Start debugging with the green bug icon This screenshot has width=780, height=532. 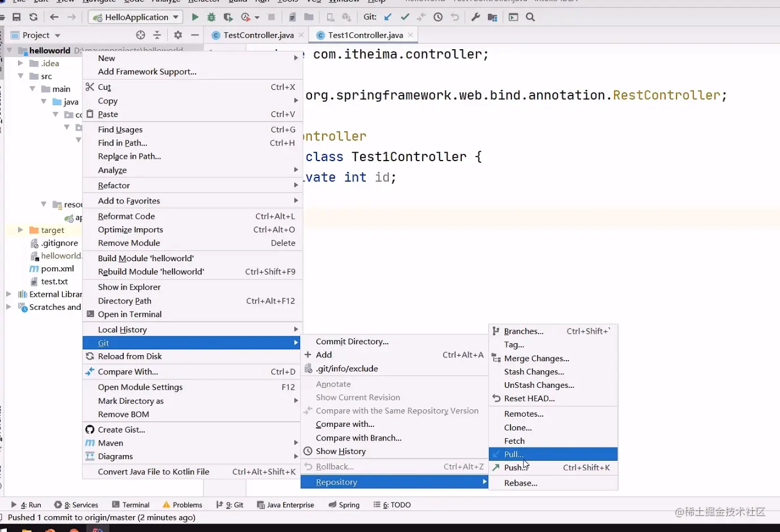[211, 17]
